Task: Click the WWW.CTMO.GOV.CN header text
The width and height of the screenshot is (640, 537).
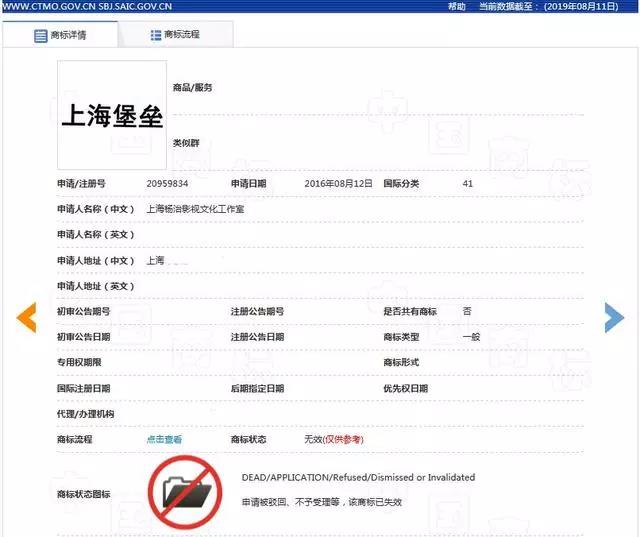Action: (x=45, y=6)
